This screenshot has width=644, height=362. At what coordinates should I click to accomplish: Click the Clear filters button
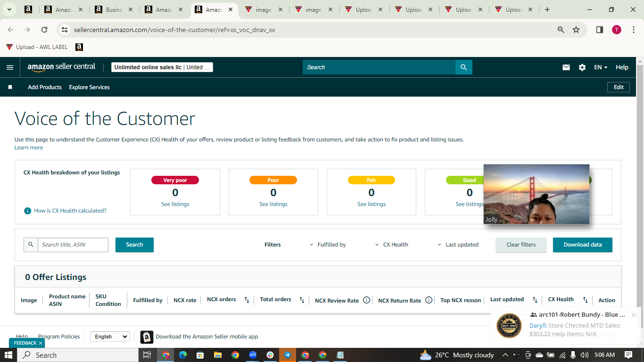tap(521, 245)
